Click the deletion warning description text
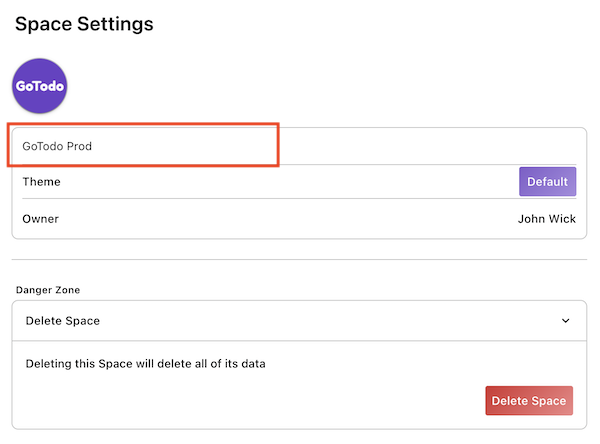 click(145, 363)
